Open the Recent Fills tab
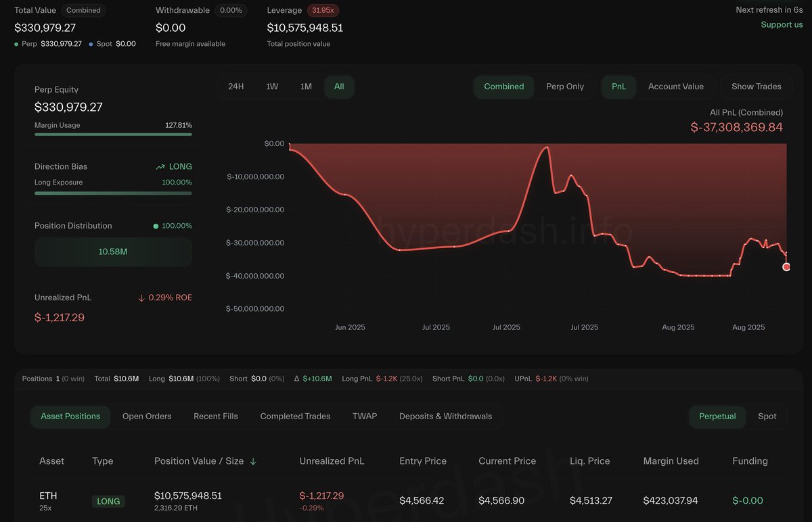 point(216,417)
